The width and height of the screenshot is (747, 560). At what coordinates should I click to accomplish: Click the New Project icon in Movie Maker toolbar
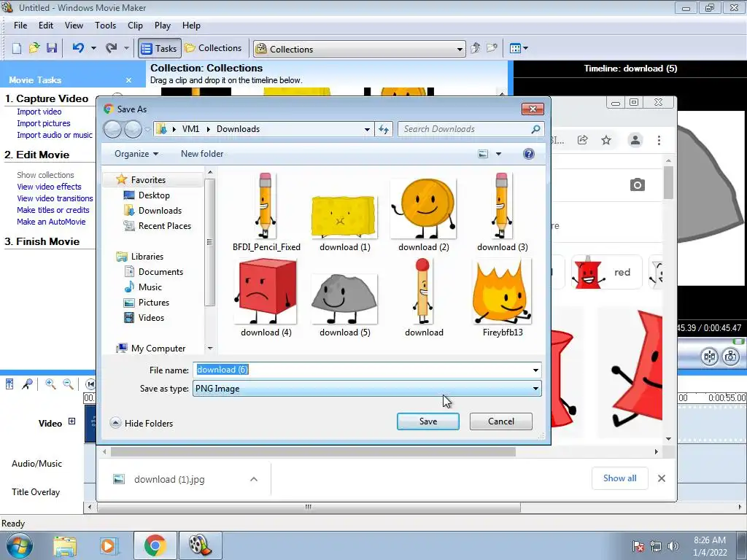tap(17, 48)
